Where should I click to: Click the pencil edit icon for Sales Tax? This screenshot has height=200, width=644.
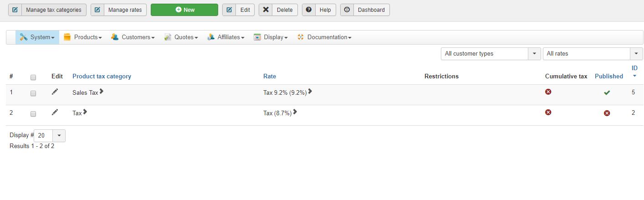point(55,92)
